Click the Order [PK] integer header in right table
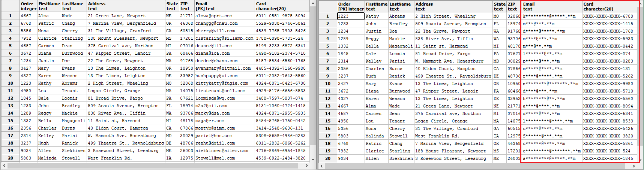The image size is (644, 170). pos(350,6)
